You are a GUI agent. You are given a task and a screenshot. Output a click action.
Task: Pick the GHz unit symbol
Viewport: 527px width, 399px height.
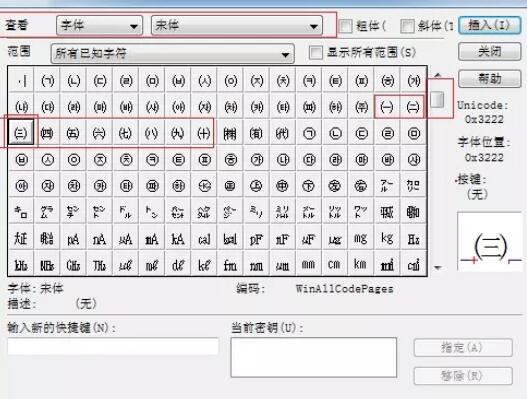coord(73,265)
